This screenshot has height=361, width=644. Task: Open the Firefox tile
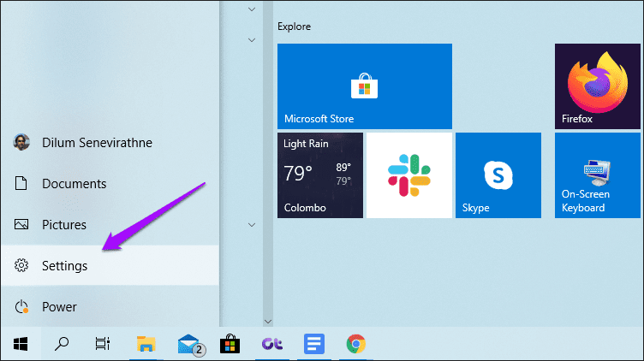598,86
